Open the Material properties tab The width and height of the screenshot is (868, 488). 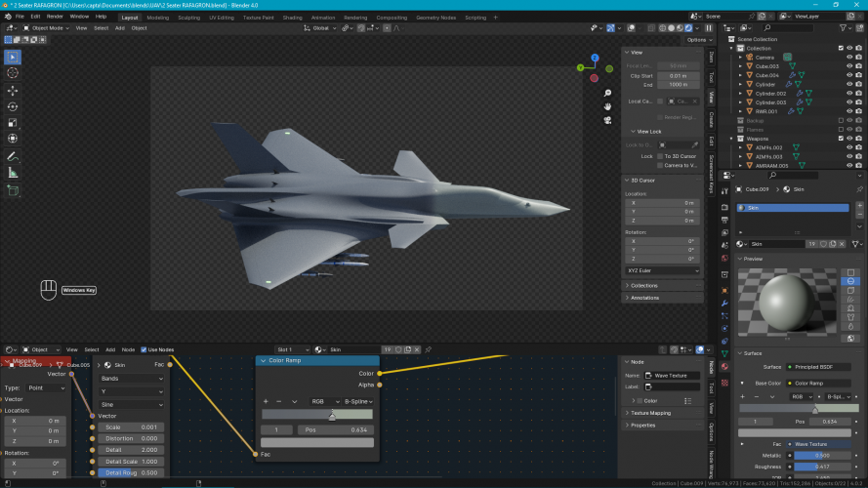point(724,366)
